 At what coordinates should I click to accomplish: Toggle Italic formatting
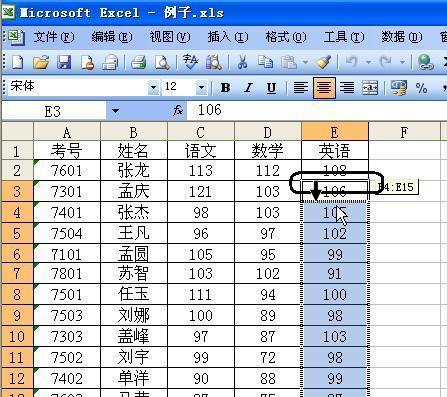tap(248, 88)
